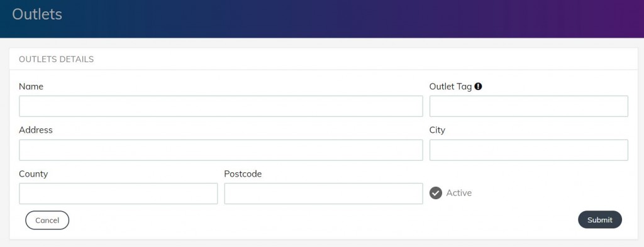Focus the Name input field
Image resolution: width=644 pixels, height=247 pixels.
pos(221,106)
